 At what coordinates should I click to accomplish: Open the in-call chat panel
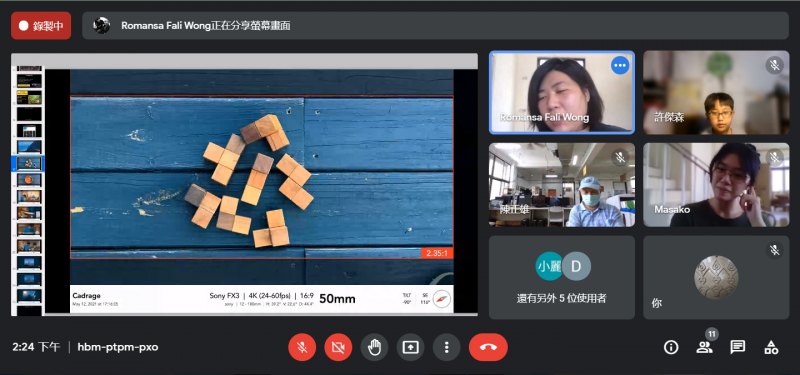click(x=737, y=347)
